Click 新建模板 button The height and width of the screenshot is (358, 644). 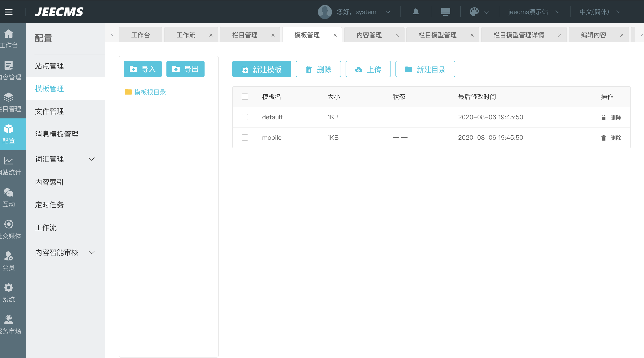tap(261, 69)
